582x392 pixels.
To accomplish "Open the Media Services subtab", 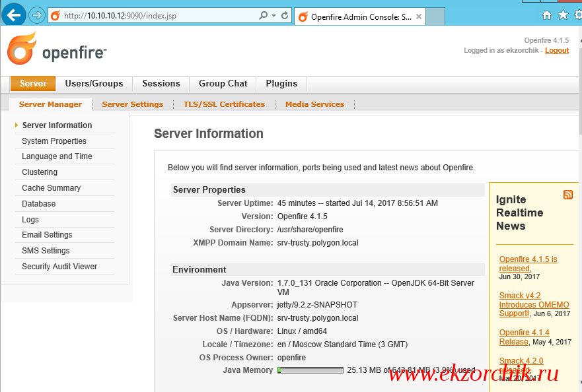I will tap(314, 104).
